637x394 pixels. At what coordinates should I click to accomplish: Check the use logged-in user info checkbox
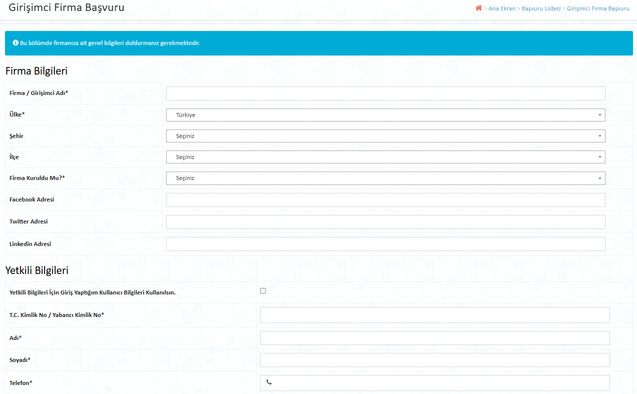[x=263, y=291]
